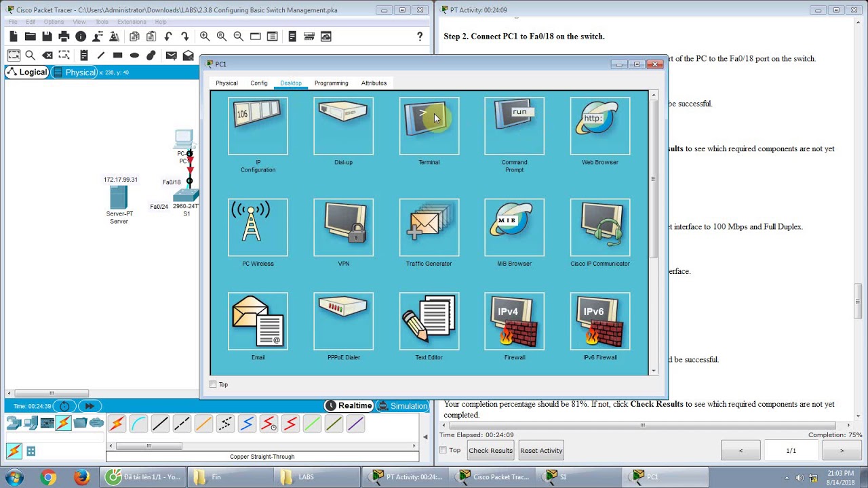868x488 pixels.
Task: Switch to Realtime mode
Action: pos(349,405)
